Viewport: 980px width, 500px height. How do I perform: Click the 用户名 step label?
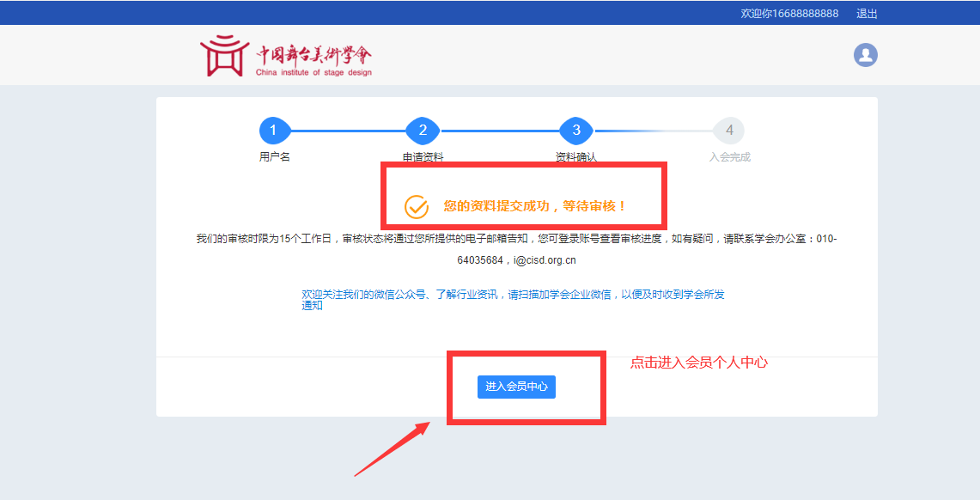(274, 157)
